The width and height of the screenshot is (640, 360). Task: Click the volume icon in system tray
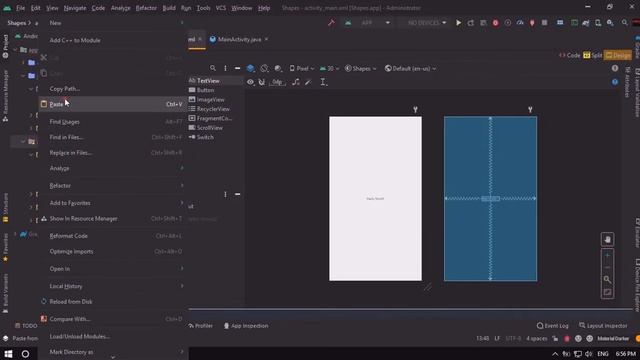pos(589,354)
